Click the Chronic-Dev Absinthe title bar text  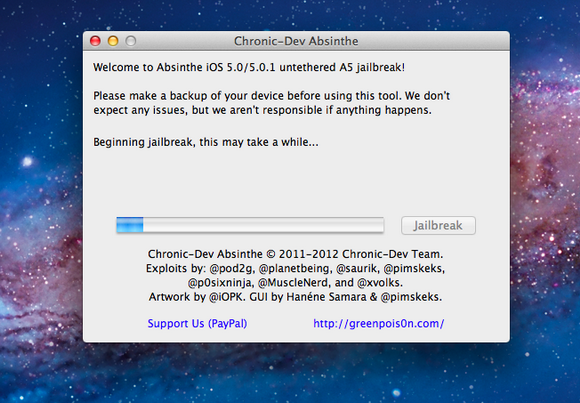(x=296, y=41)
